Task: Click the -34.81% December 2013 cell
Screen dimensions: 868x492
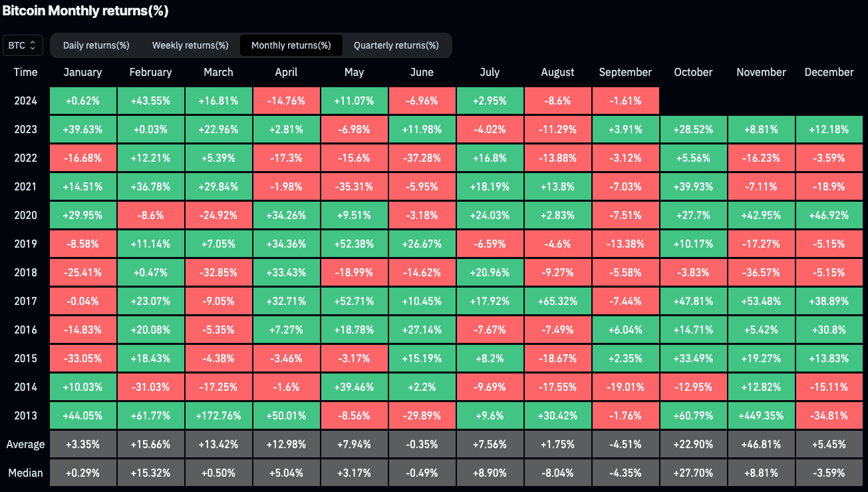Action: click(829, 415)
